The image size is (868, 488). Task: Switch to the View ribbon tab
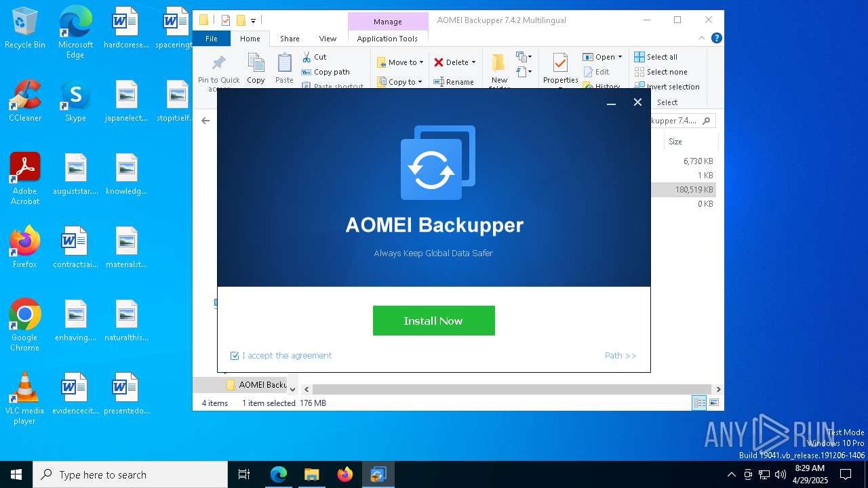328,39
